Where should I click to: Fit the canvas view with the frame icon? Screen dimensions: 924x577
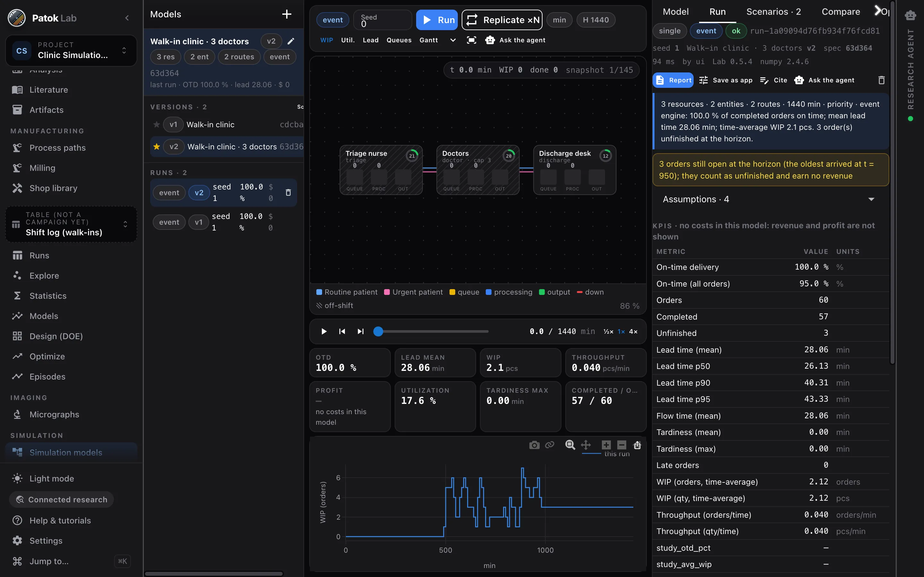tap(472, 40)
